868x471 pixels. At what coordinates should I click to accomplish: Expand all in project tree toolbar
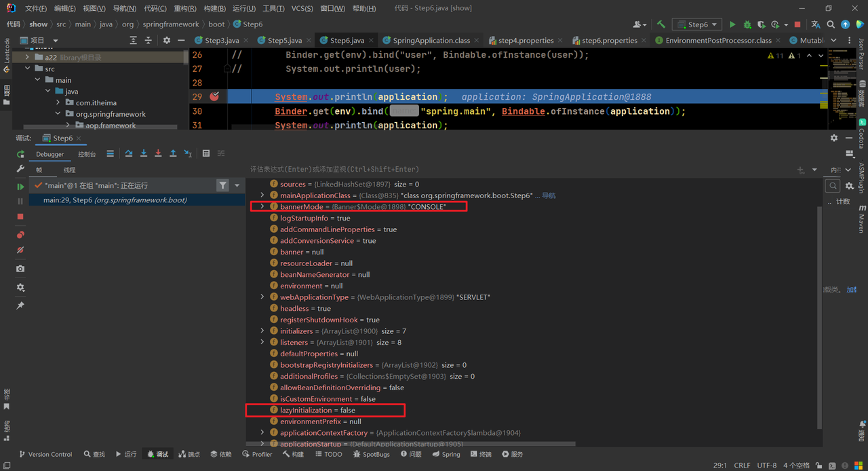point(133,41)
